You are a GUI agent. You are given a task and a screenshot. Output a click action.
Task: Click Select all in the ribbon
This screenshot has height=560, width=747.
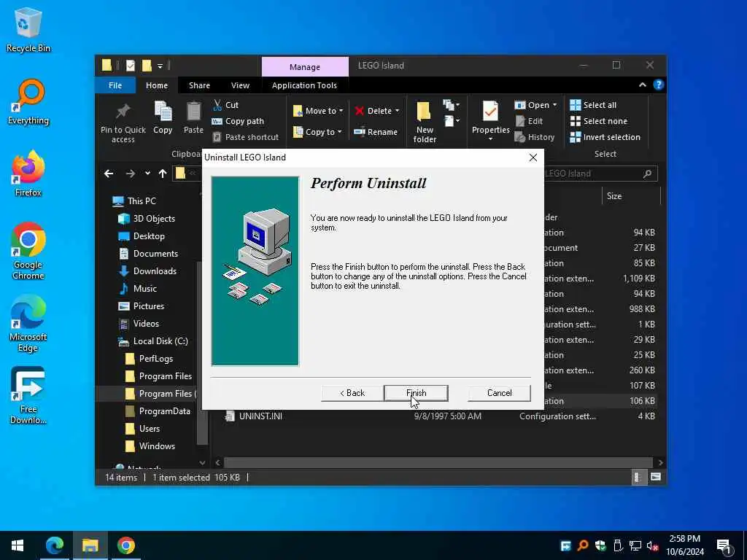593,105
